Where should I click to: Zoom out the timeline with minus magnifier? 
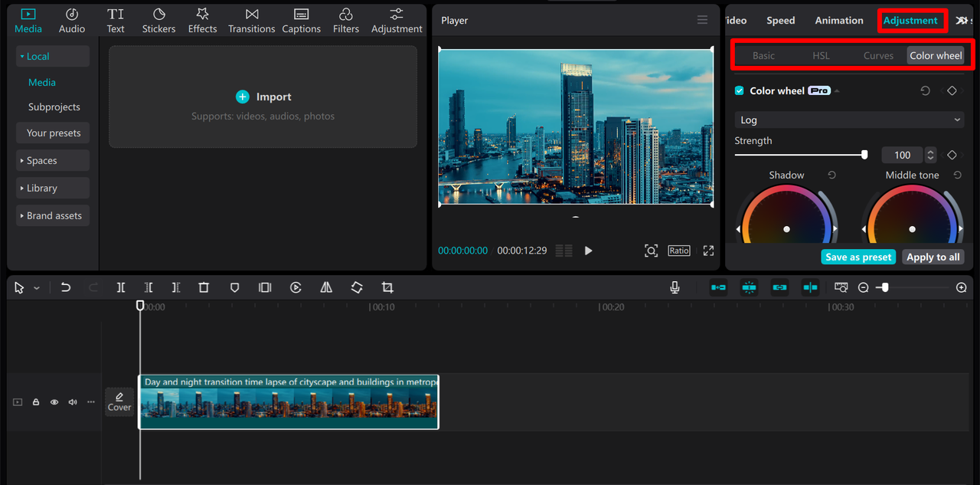tap(864, 287)
